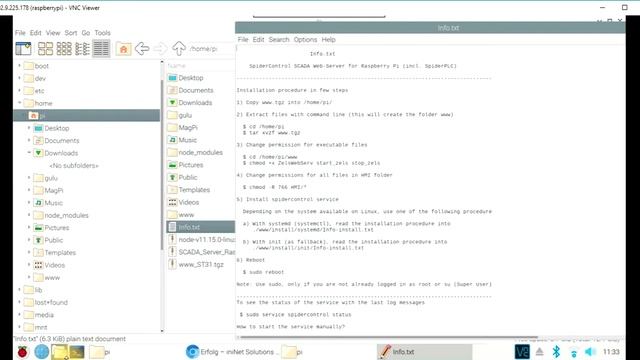This screenshot has height=360, width=640.
Task: Open VNC server tray icon
Action: click(x=522, y=352)
